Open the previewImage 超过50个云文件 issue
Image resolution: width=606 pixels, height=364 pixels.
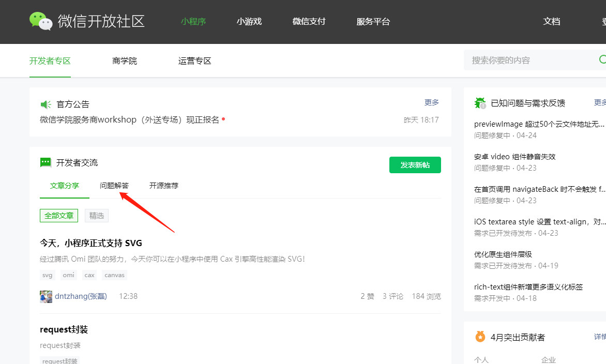pos(539,124)
